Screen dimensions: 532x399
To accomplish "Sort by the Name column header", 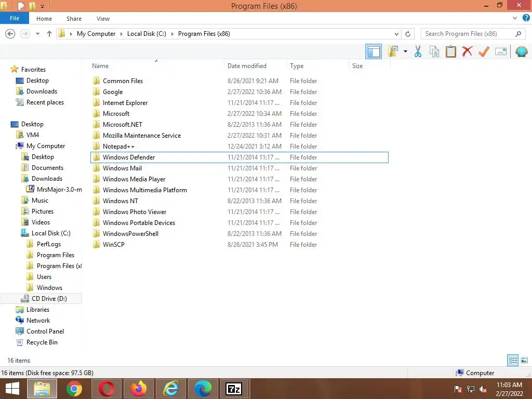I will pos(156,66).
